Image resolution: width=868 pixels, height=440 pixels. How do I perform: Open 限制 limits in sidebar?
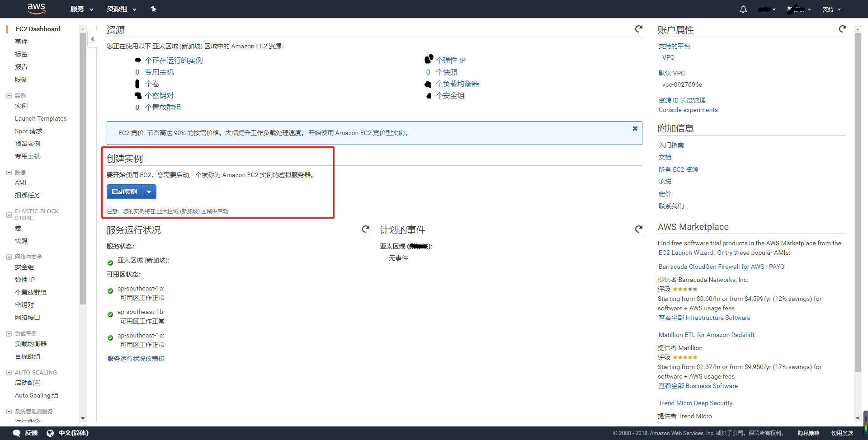point(21,80)
